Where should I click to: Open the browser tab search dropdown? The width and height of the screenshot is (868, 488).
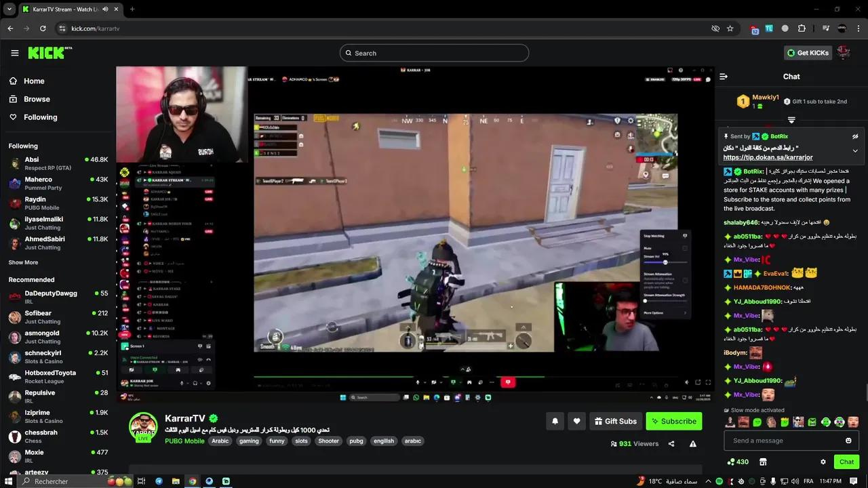[9, 9]
